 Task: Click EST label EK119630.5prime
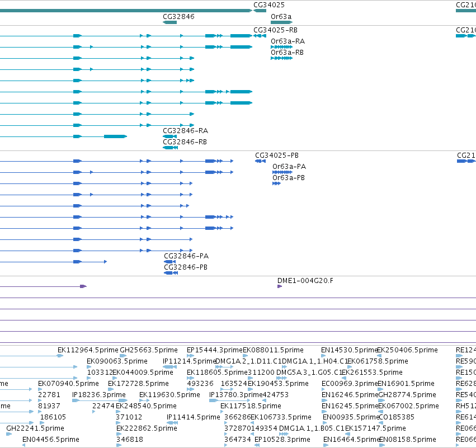[x=169, y=395]
